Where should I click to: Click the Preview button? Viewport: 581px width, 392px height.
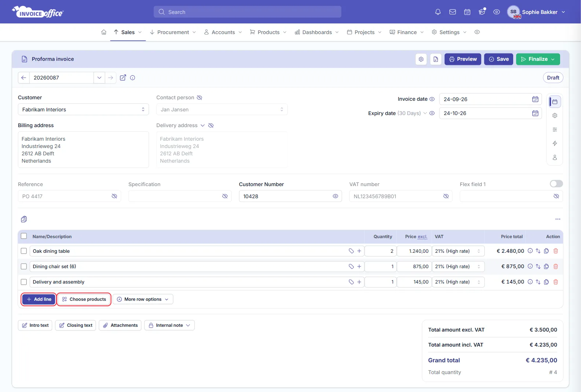(x=463, y=59)
